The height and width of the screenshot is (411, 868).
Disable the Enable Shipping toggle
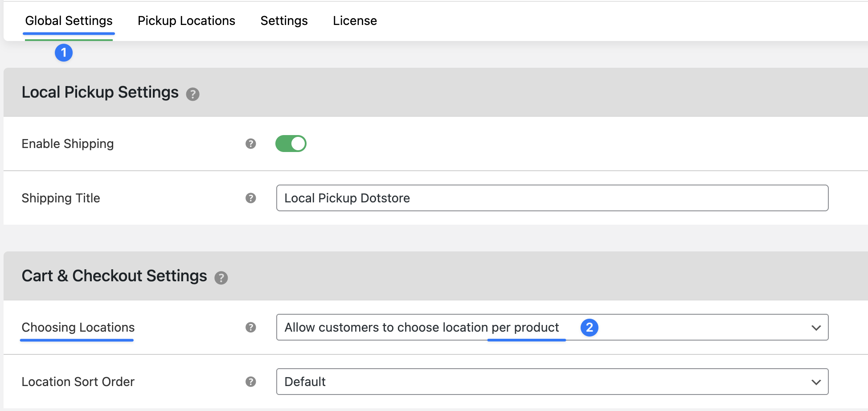[291, 144]
